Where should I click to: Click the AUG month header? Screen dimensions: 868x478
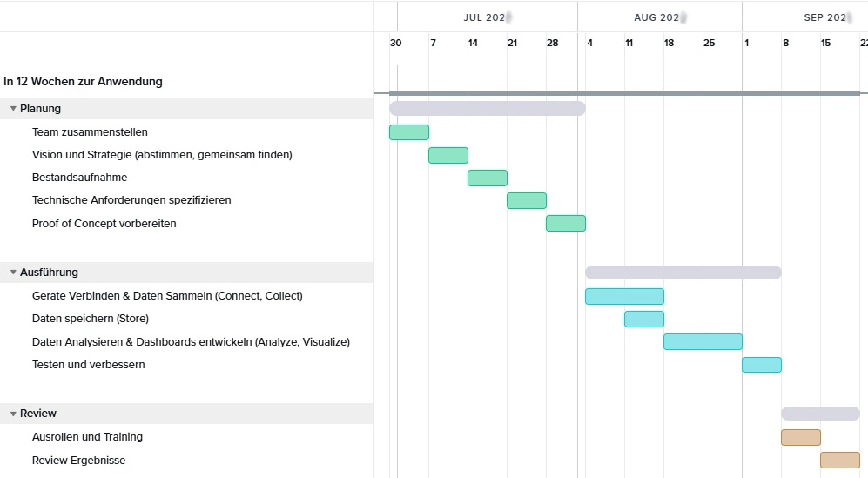(659, 17)
